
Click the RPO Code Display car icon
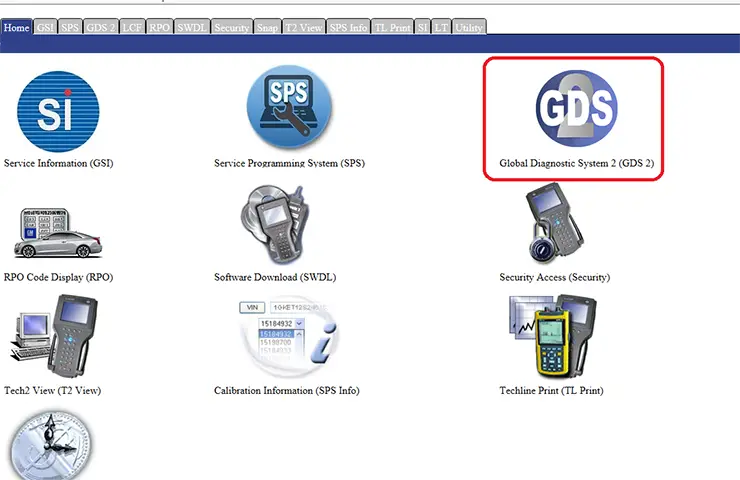(x=58, y=233)
